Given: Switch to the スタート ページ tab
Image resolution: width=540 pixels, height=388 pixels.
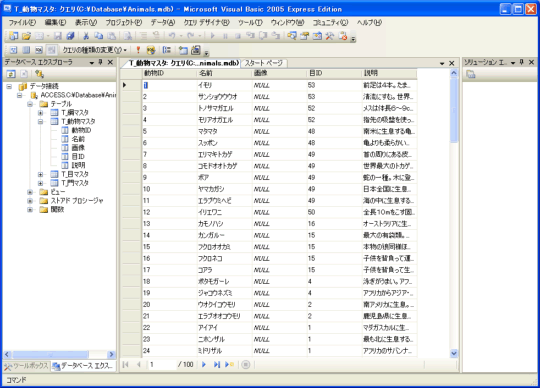Looking at the screenshot, I should (x=264, y=63).
